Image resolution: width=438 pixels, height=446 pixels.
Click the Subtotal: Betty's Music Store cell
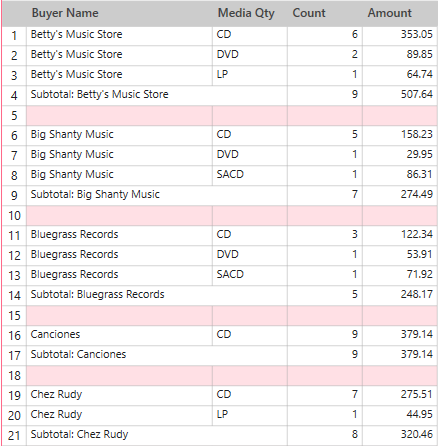point(157,96)
